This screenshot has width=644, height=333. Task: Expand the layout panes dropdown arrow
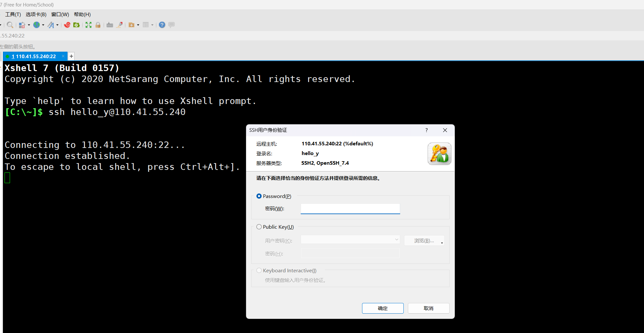pyautogui.click(x=152, y=25)
